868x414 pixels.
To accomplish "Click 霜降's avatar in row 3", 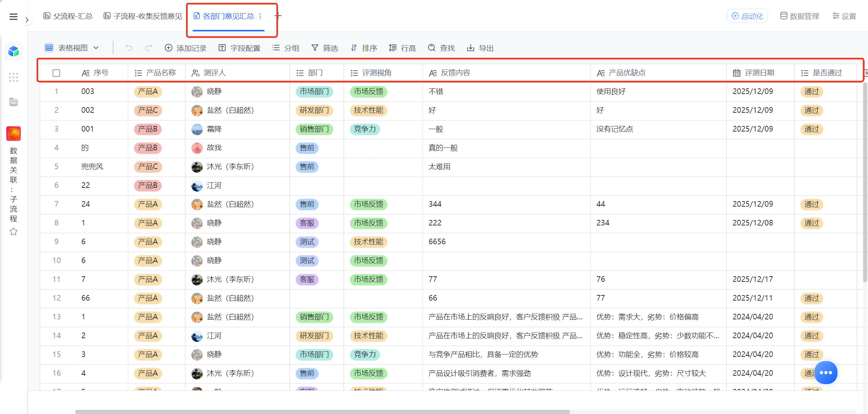I will tap(197, 129).
